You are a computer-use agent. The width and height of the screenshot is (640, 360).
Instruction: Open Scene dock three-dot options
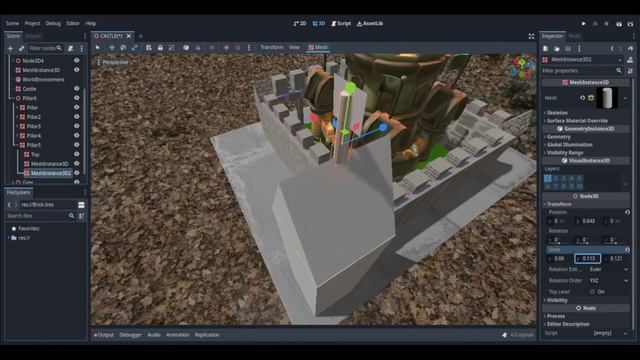[x=82, y=48]
